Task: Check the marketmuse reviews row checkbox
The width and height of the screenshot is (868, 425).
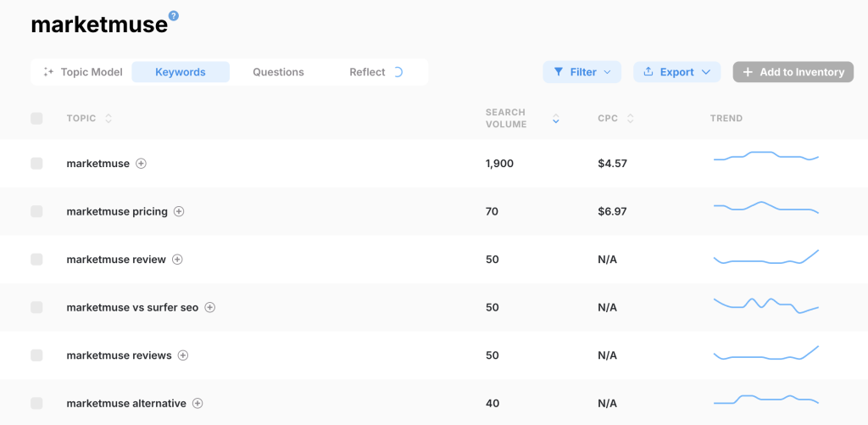Action: click(x=36, y=355)
